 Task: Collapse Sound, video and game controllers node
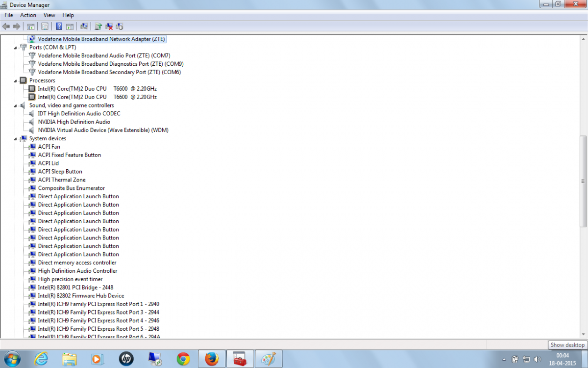[16, 105]
